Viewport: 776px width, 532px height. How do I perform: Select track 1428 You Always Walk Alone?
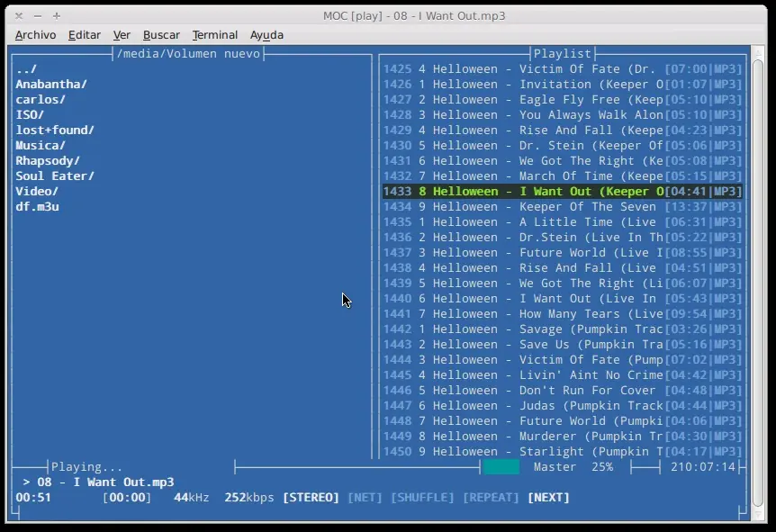(x=563, y=115)
